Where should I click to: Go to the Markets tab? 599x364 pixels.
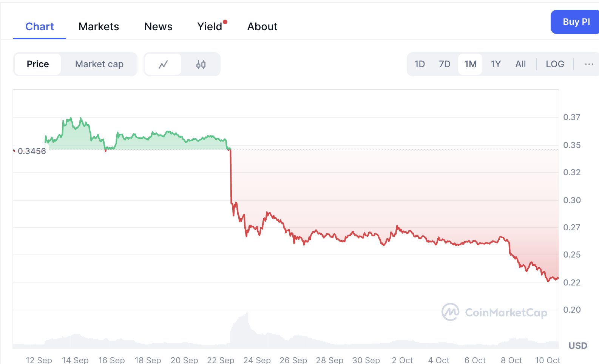[99, 26]
